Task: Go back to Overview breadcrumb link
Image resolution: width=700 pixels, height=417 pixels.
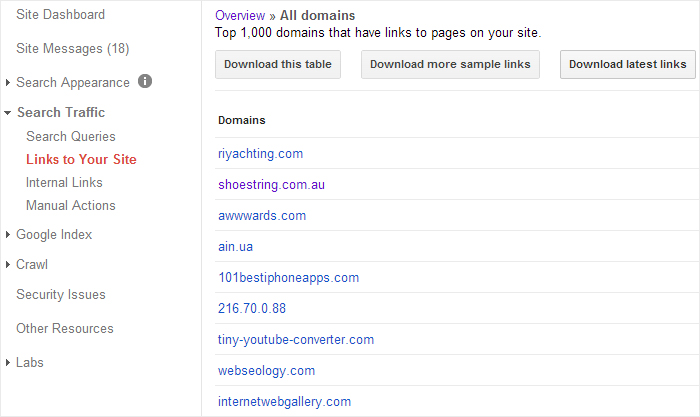Action: pyautogui.click(x=240, y=16)
